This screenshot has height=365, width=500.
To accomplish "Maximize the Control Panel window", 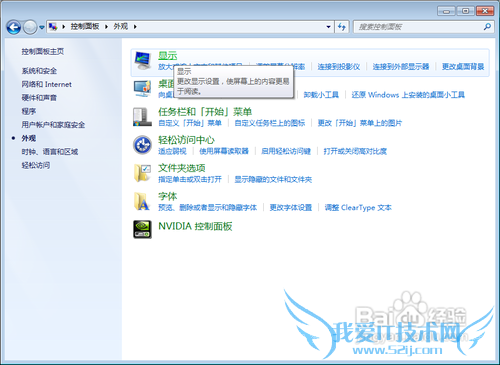I will 466,11.
